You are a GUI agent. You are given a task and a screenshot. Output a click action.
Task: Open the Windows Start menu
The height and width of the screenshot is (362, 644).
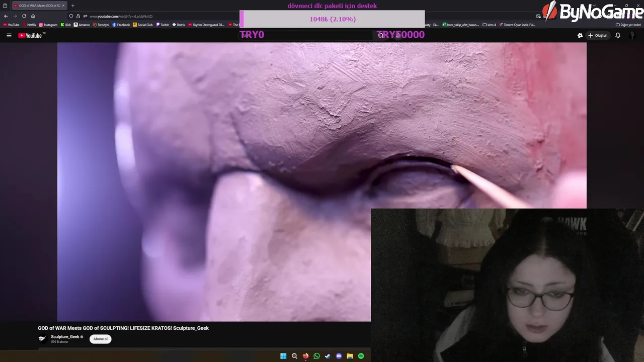click(x=283, y=356)
